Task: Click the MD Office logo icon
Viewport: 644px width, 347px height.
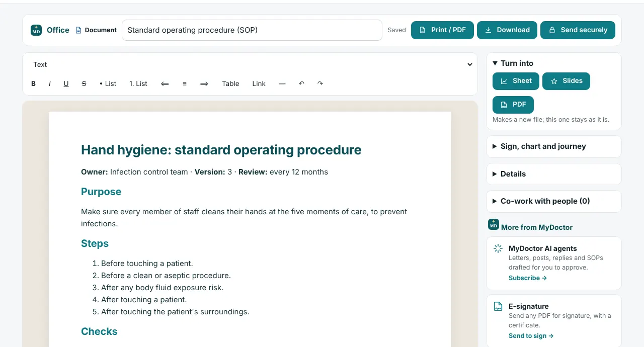Action: tap(36, 30)
